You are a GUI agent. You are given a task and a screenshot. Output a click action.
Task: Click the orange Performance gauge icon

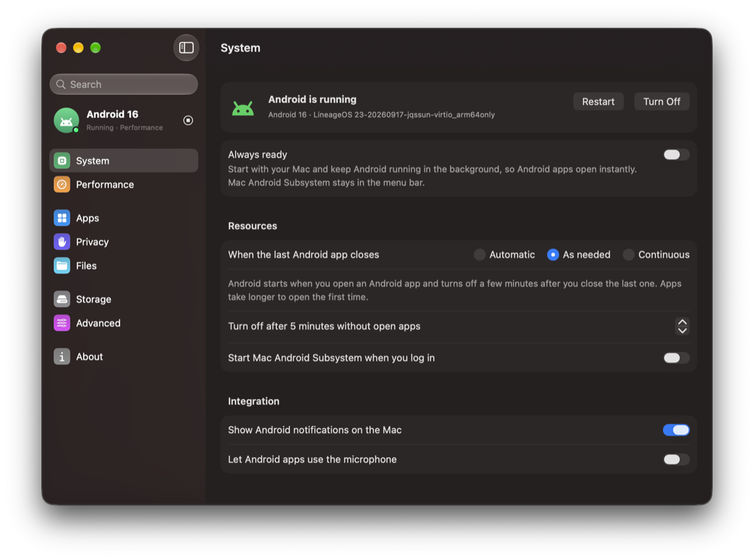pos(62,184)
